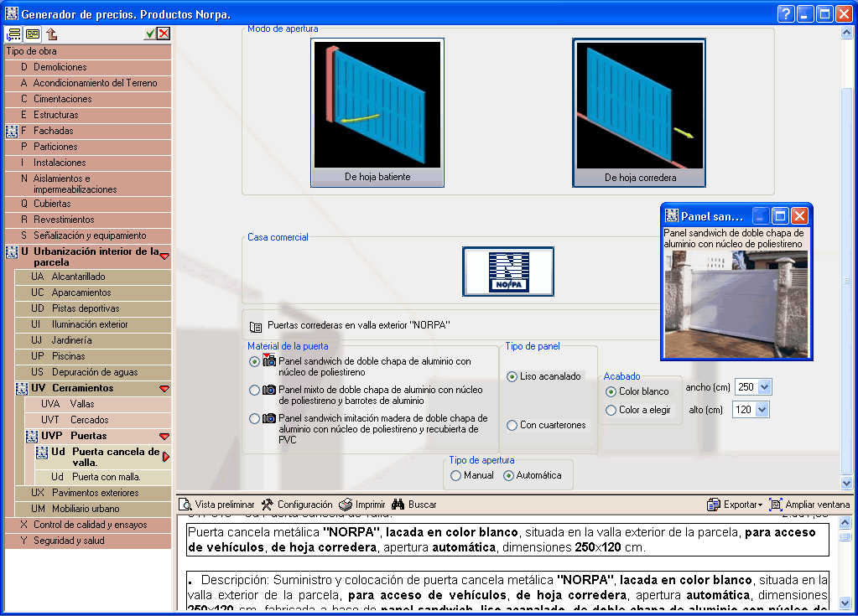Click the Imprimir printer icon
This screenshot has height=616, width=858.
[361, 505]
